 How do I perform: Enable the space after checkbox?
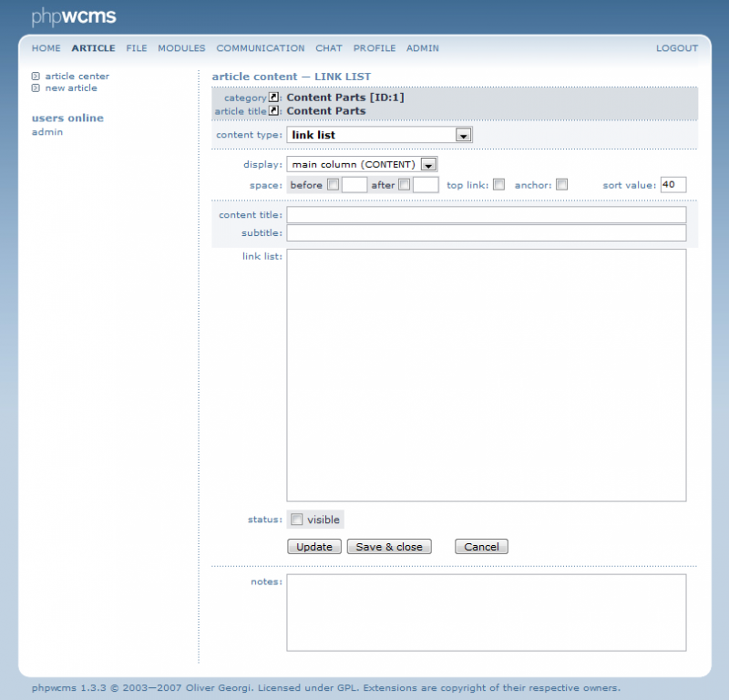[x=405, y=185]
